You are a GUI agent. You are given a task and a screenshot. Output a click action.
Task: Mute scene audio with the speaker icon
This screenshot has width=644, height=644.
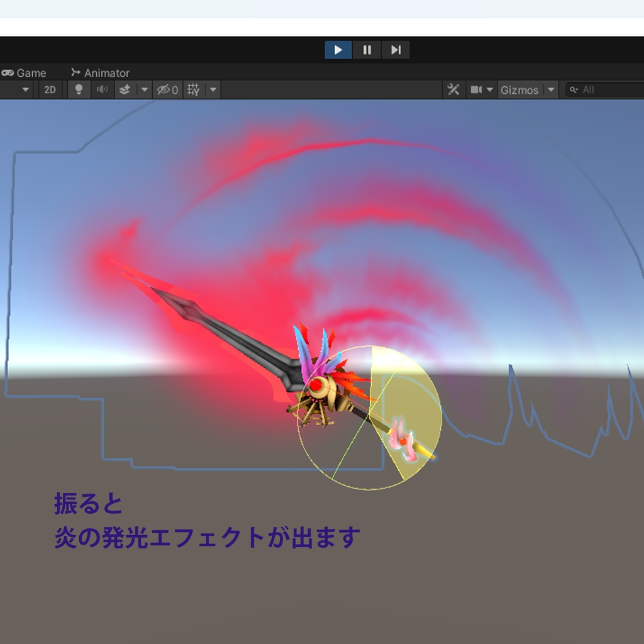click(x=101, y=89)
